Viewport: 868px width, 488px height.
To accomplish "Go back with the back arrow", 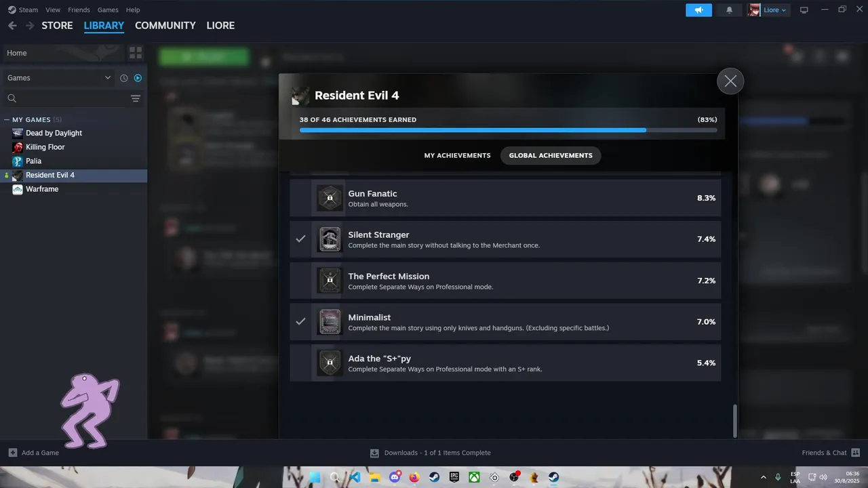I will pos(12,26).
